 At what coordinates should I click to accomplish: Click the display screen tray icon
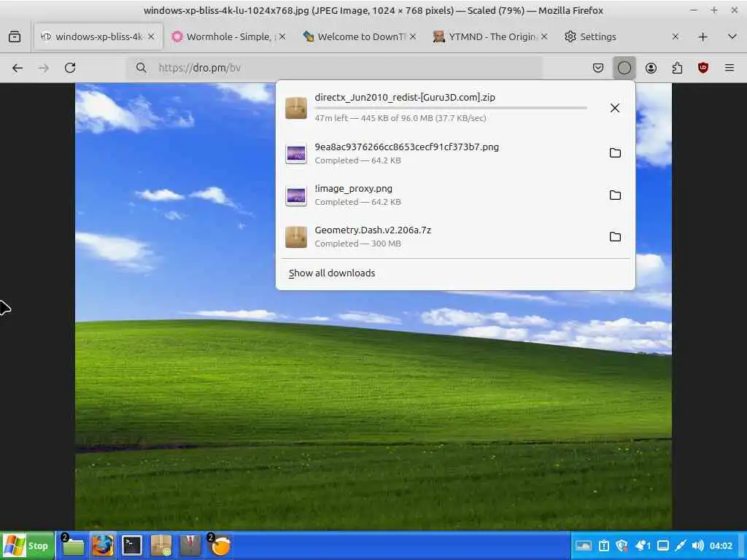click(662, 545)
